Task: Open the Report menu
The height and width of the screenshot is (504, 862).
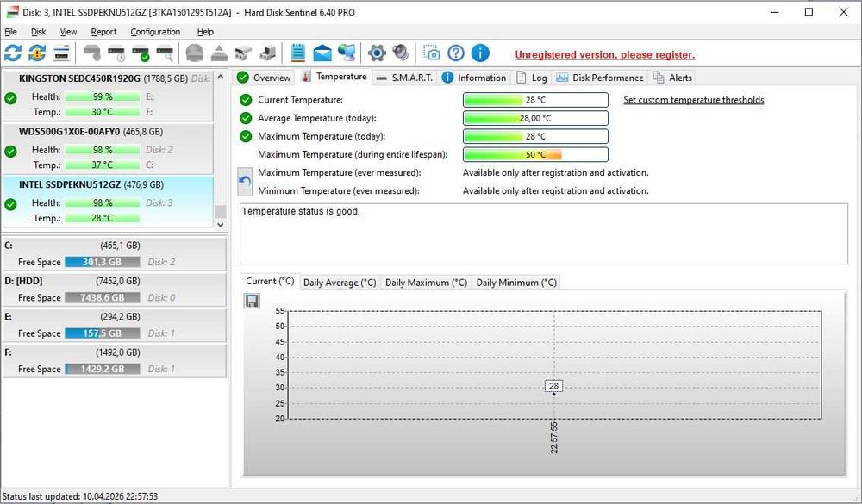Action: click(103, 32)
